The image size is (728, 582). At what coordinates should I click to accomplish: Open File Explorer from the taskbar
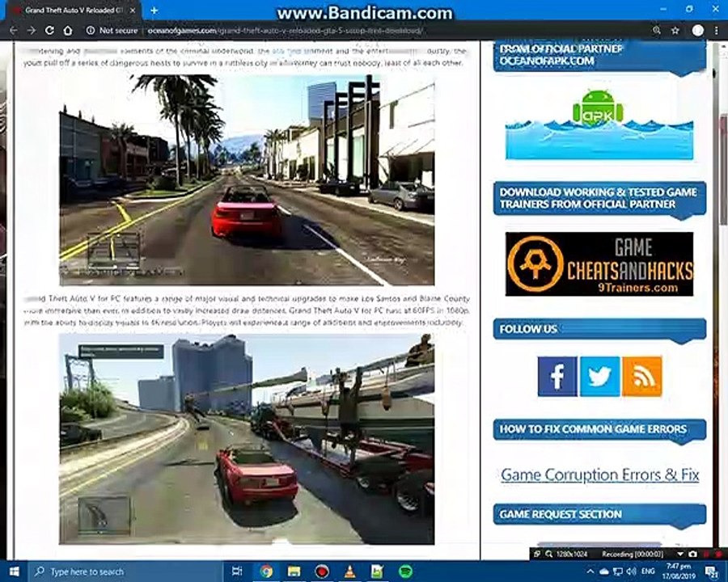coord(294,571)
